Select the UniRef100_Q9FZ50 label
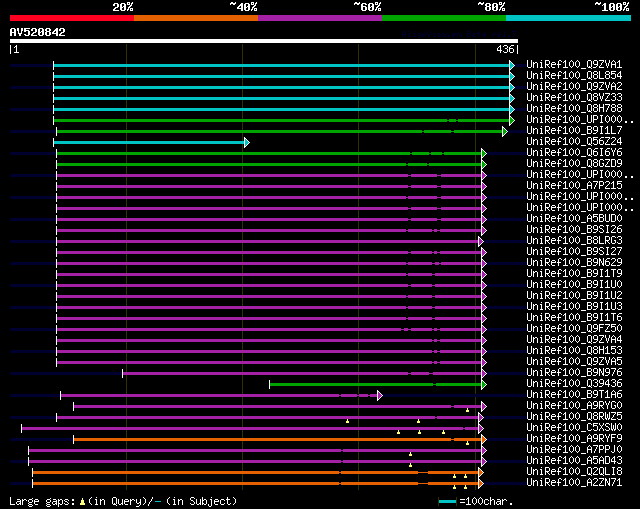Screen dimensions: 640x509 [574, 329]
